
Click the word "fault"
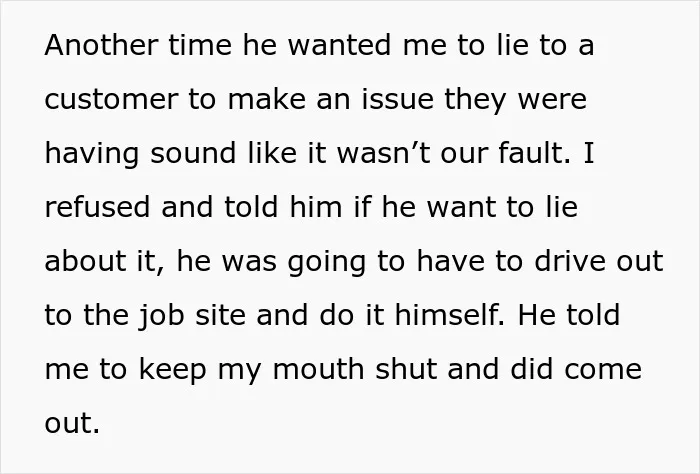point(534,153)
